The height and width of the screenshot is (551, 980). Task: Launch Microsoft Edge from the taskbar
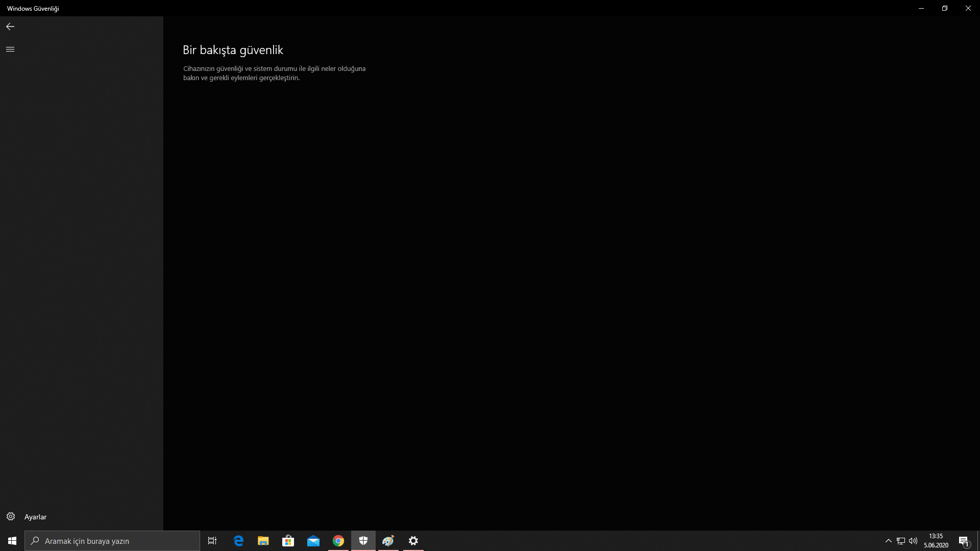238,541
